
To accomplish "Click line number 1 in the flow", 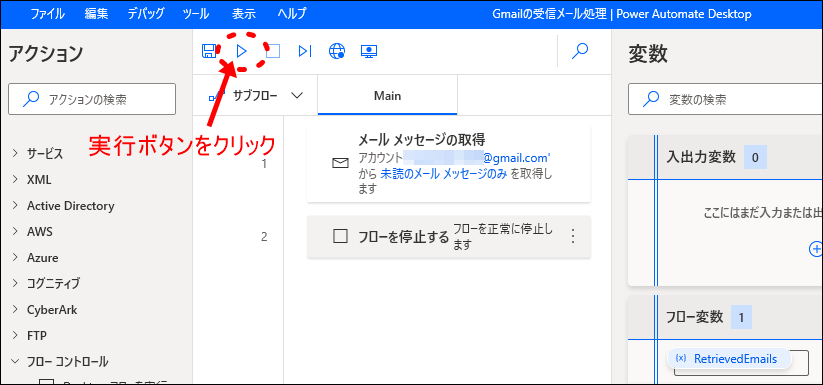I will [x=264, y=164].
